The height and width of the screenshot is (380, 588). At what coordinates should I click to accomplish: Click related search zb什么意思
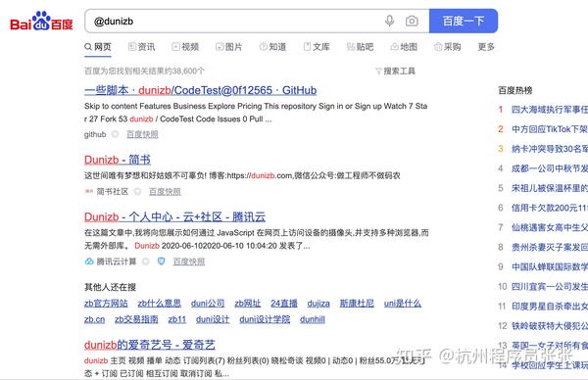coord(160,304)
